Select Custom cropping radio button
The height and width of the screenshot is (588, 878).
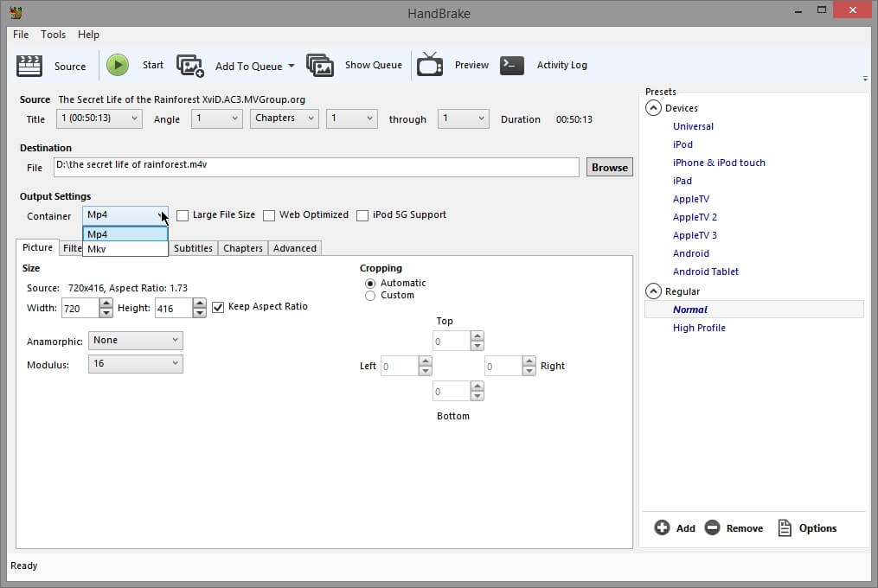pyautogui.click(x=370, y=296)
